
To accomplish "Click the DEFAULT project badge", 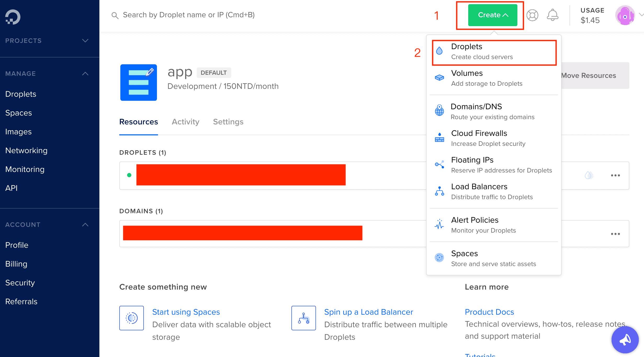I will (x=214, y=73).
